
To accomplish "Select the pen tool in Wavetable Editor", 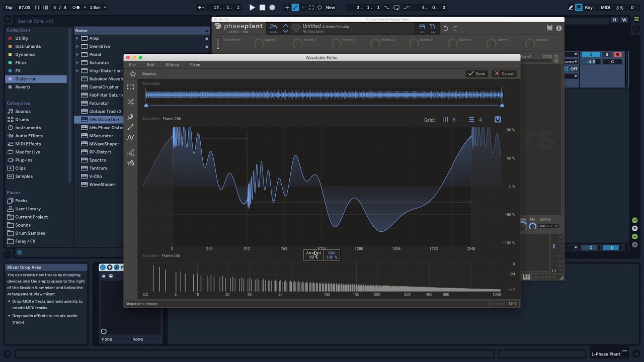I will 130,117.
